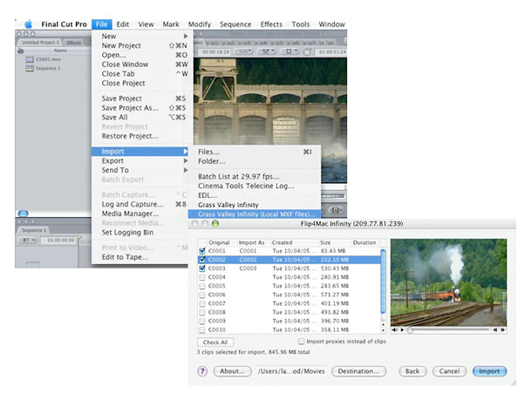Viewport: 532px width, 407px height.
Task: Open the Apple menu
Action: tap(29, 24)
